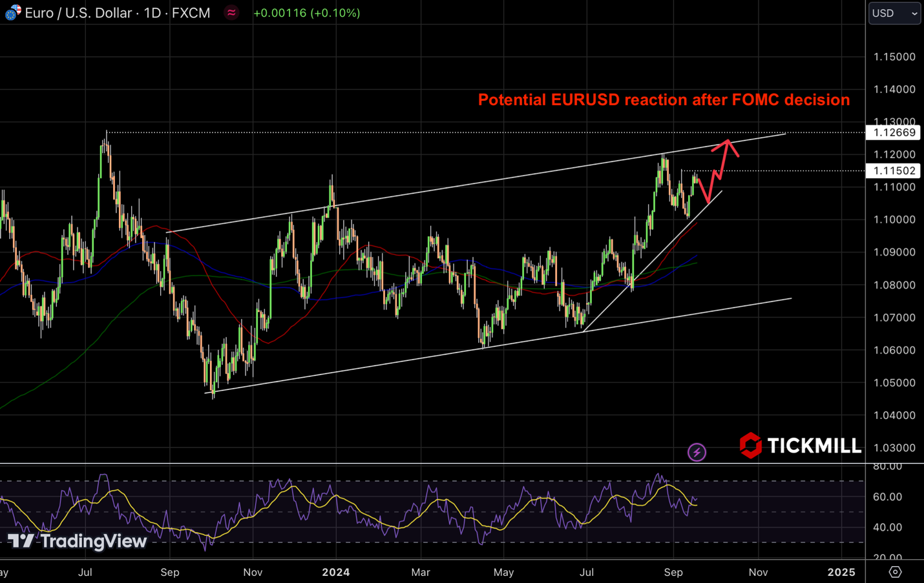Viewport: 924px width, 583px height.
Task: Click the RSI 60.00 axis label
Action: click(x=887, y=496)
